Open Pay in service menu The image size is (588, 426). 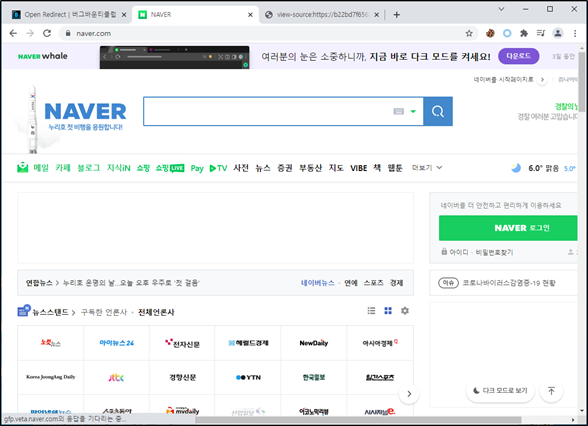click(197, 168)
